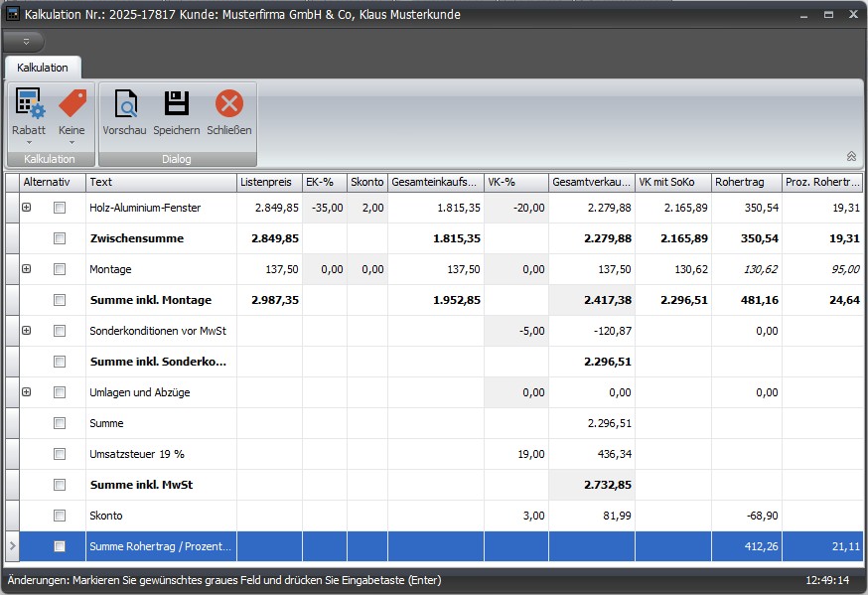Check the Alternativ box for Skonto row
868x595 pixels.
click(60, 516)
